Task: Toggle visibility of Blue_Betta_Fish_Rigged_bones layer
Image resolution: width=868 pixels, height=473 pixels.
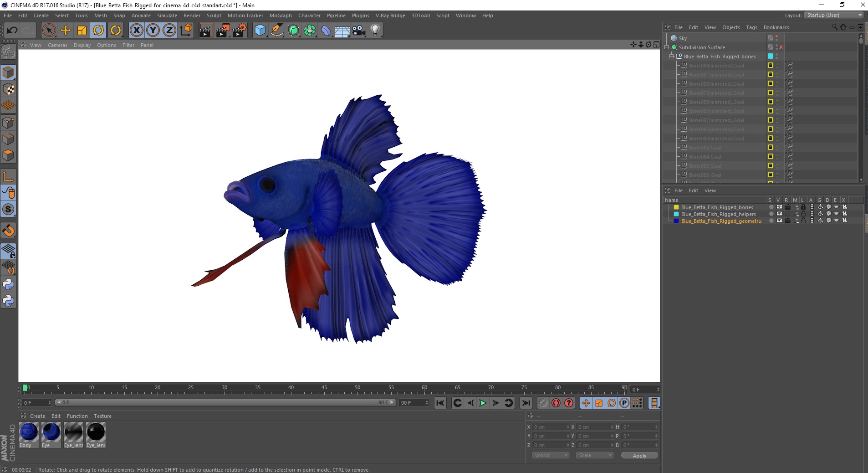Action: 779,207
